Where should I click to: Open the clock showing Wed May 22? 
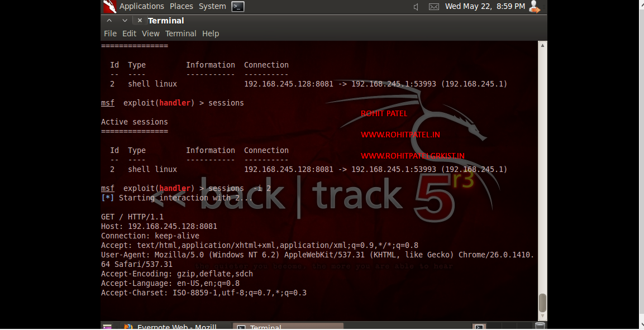point(485,6)
